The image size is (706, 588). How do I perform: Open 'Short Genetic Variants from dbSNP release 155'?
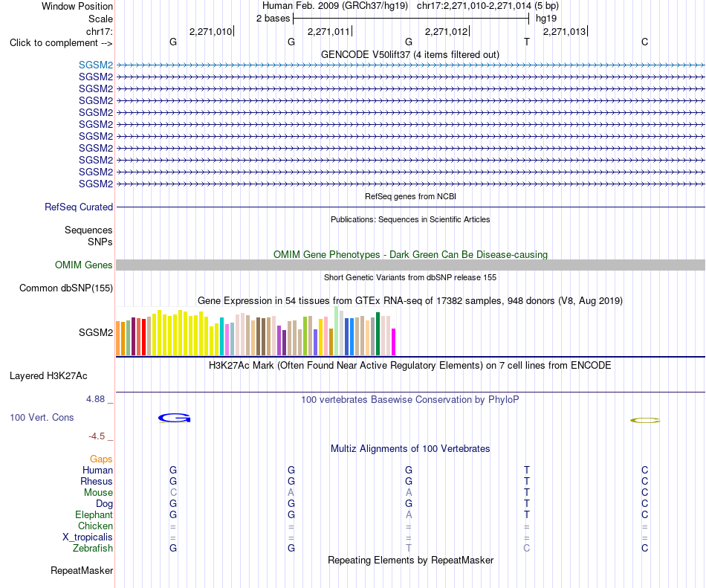(410, 277)
